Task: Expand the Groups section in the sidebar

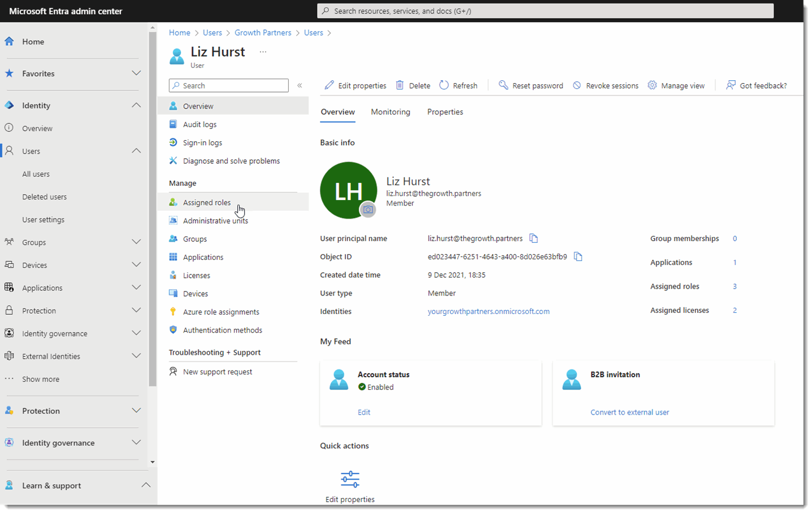Action: (x=136, y=242)
